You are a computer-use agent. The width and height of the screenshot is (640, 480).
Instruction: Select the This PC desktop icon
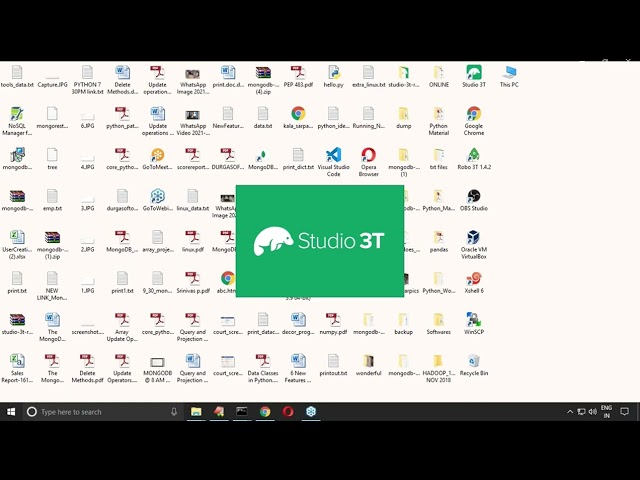(509, 76)
